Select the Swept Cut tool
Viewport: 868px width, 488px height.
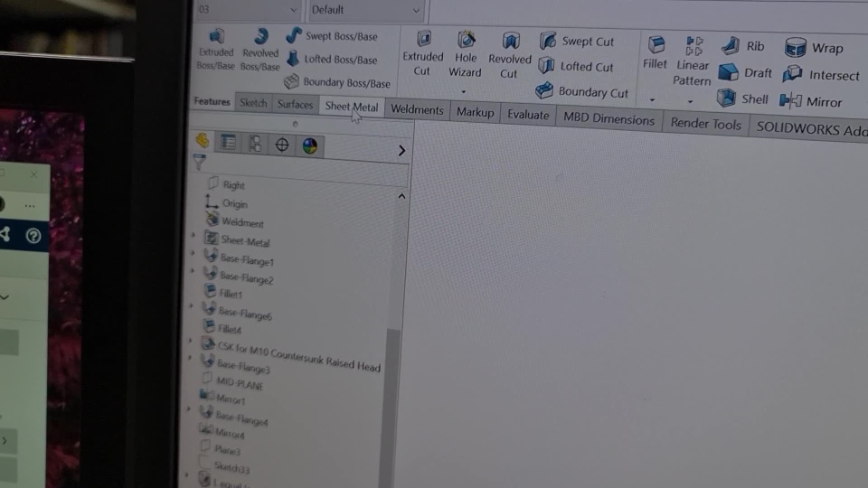click(x=577, y=41)
